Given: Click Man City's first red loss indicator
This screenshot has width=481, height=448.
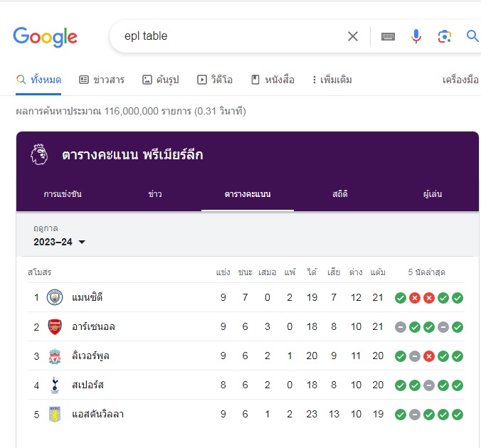Looking at the screenshot, I should pos(414,298).
